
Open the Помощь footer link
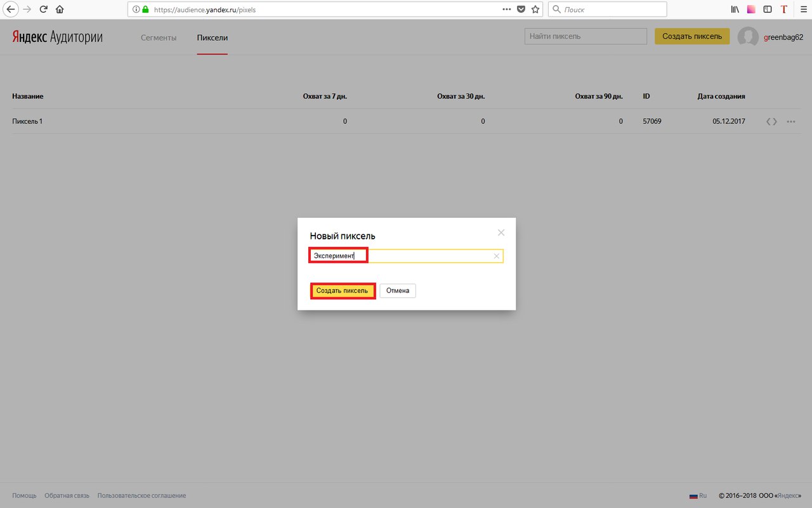pyautogui.click(x=24, y=495)
